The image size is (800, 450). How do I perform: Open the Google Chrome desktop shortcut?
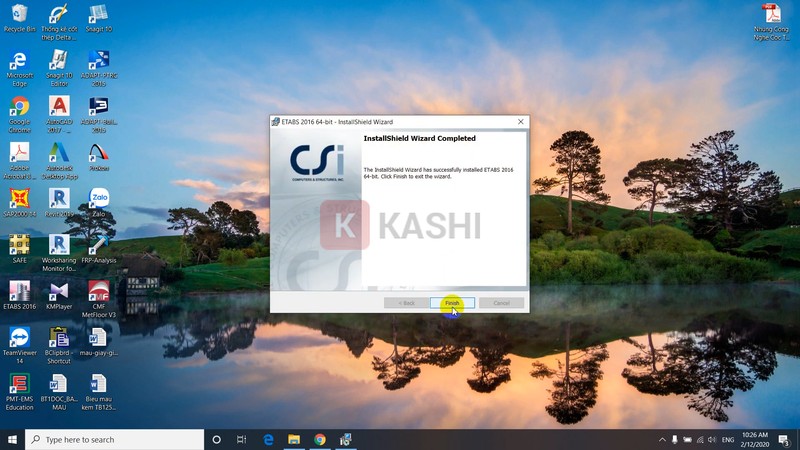tap(19, 107)
